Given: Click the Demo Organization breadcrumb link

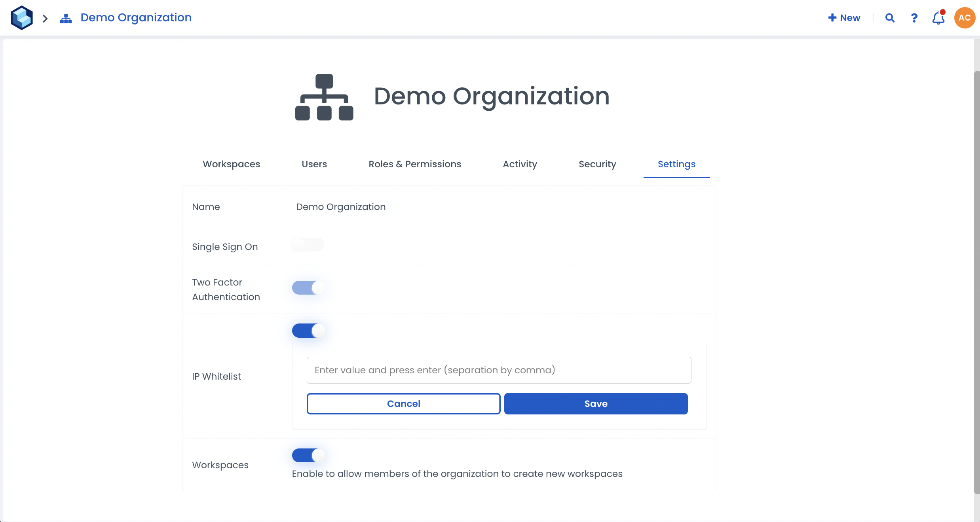Looking at the screenshot, I should pos(136,18).
